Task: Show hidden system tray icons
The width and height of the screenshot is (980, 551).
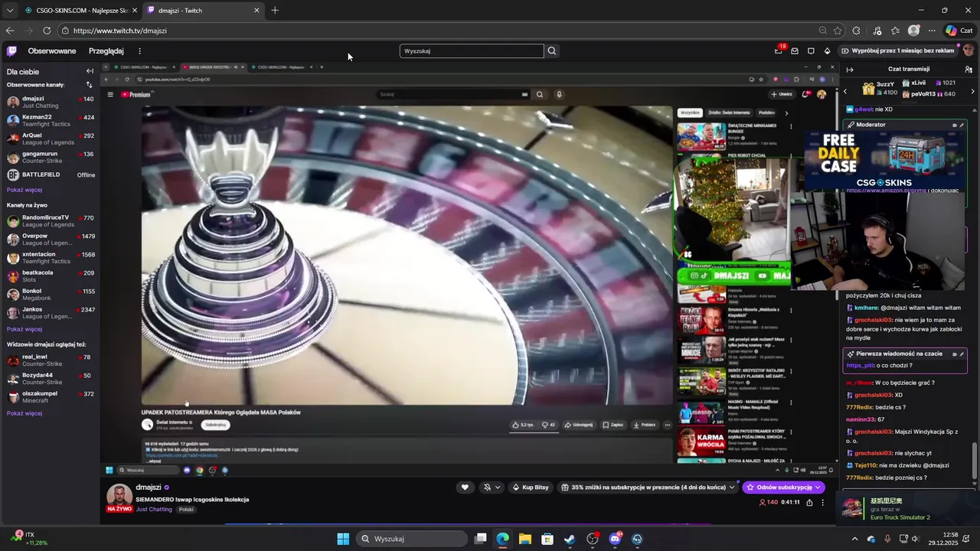Action: click(x=854, y=539)
